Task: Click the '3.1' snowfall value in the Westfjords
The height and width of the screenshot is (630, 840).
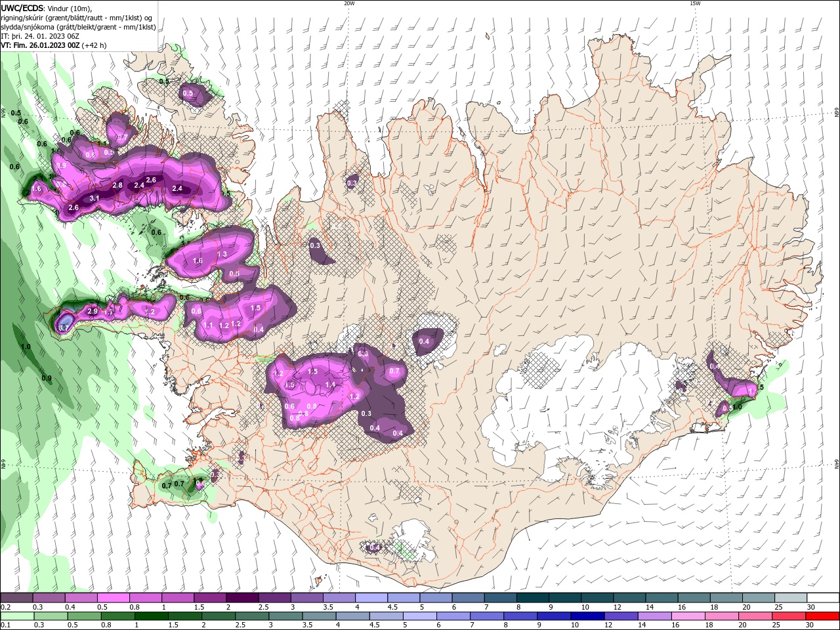Action: [x=94, y=198]
